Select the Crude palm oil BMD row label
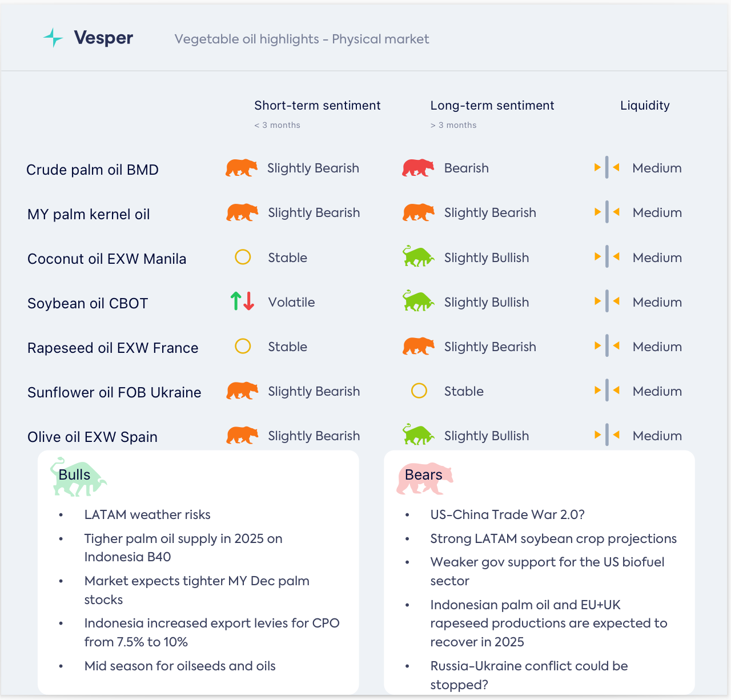 (93, 170)
